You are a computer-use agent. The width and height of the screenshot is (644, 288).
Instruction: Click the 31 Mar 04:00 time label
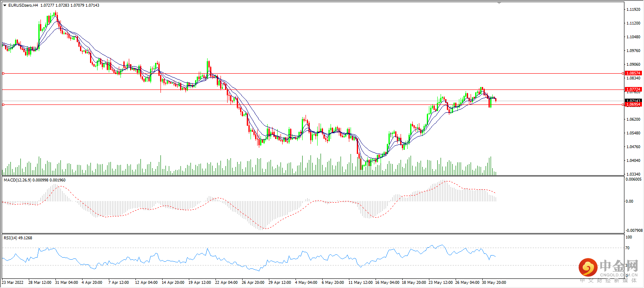click(x=66, y=282)
